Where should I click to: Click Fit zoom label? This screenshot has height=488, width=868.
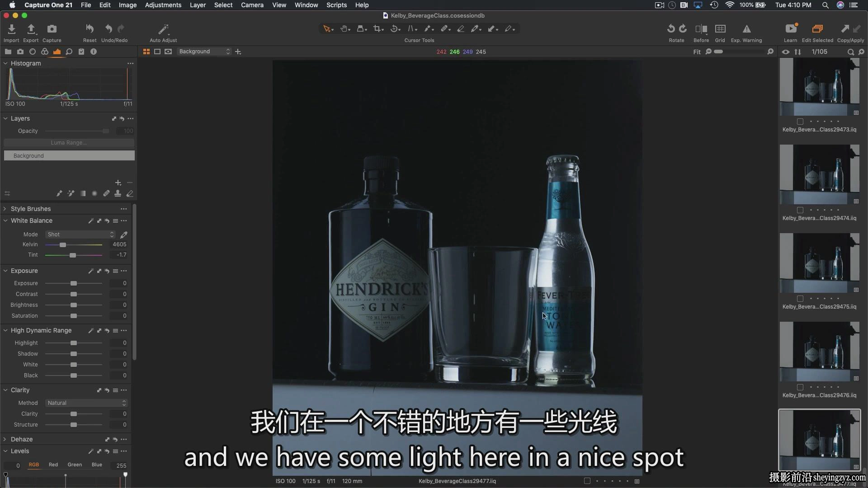(697, 52)
